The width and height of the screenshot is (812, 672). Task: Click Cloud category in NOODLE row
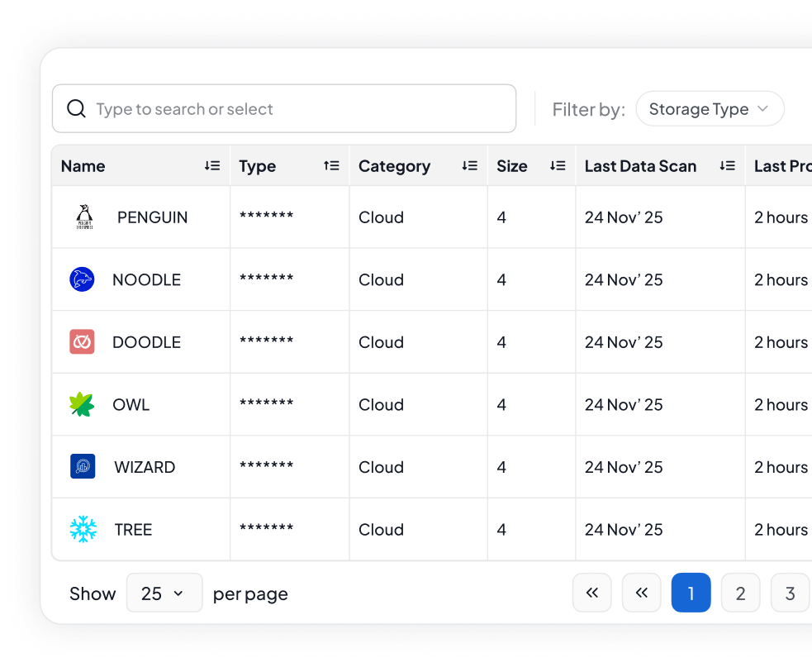381,279
